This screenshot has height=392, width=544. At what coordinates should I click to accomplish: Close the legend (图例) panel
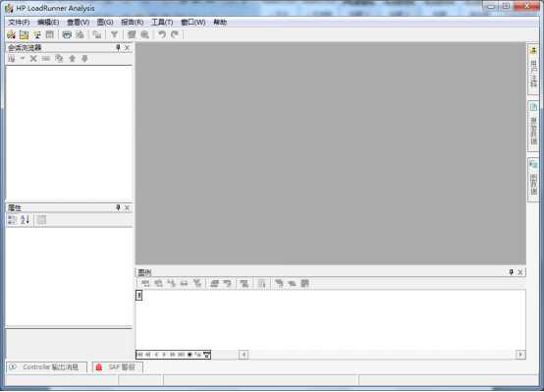tap(520, 272)
